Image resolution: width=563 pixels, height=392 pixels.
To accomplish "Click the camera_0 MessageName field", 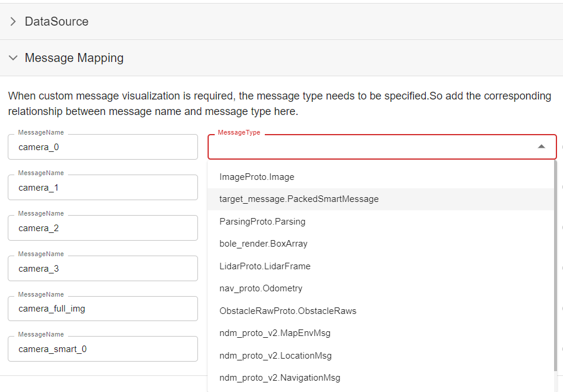I will click(103, 147).
